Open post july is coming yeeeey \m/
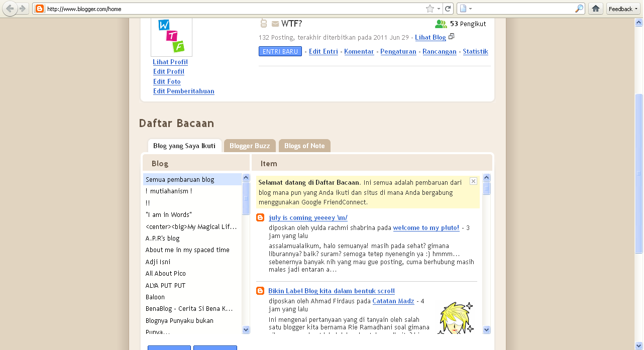644x350 pixels. click(308, 217)
